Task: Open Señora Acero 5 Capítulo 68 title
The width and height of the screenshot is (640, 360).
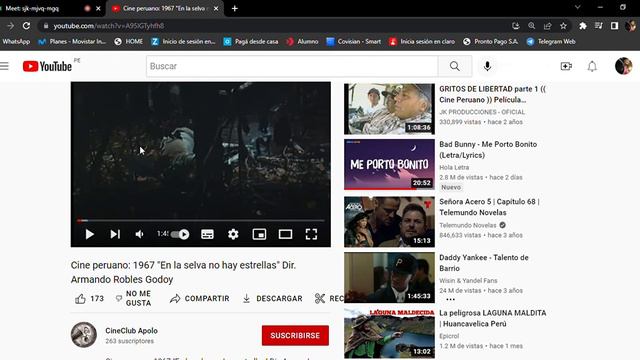Action: 489,207
